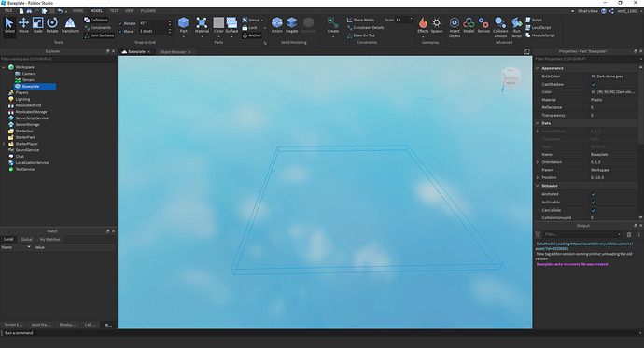Image resolution: width=644 pixels, height=348 pixels.
Task: Toggle Join Surfaces option
Action: [99, 35]
